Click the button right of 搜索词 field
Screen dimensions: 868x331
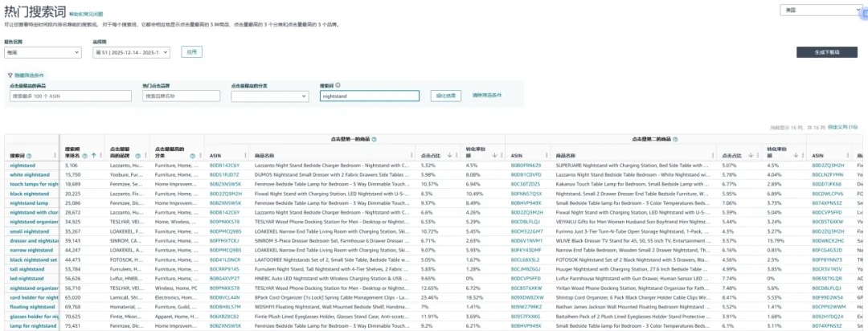445,96
